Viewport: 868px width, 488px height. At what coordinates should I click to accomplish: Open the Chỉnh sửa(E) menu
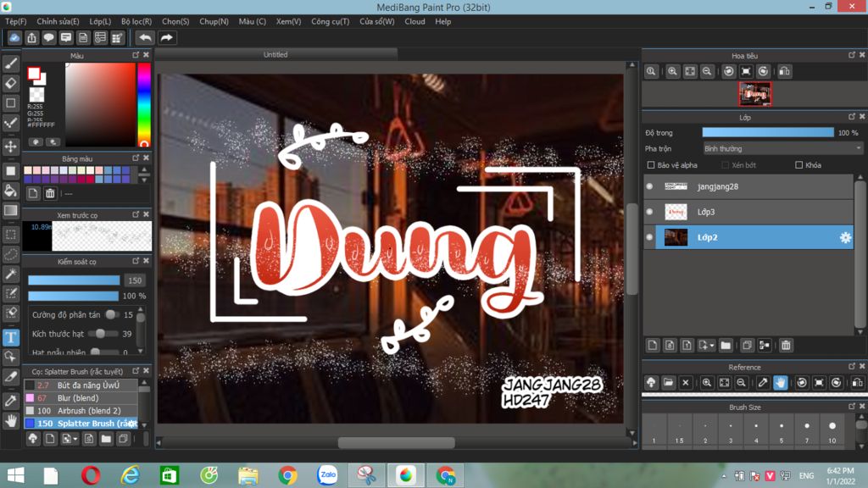pos(58,21)
